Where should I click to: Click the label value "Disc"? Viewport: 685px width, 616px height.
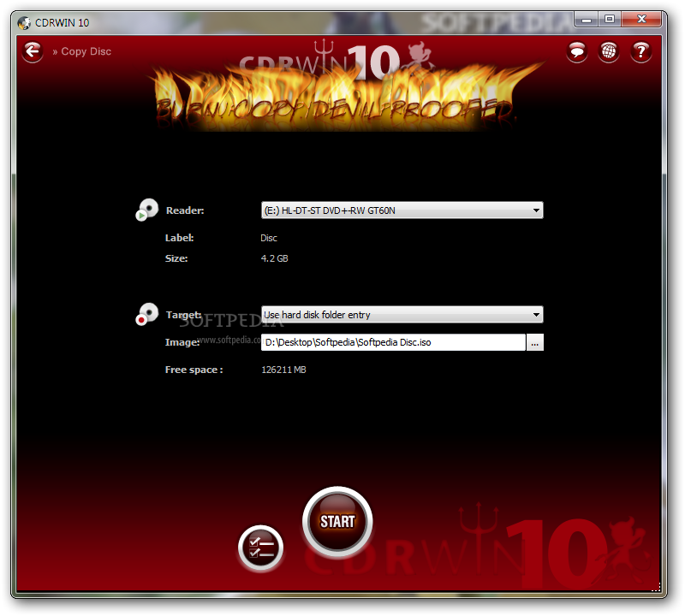269,238
